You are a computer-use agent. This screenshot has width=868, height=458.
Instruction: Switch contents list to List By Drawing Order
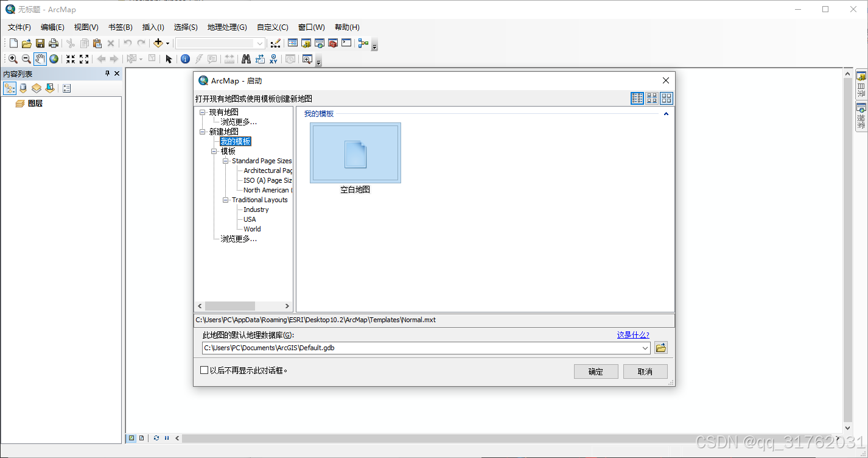point(10,88)
